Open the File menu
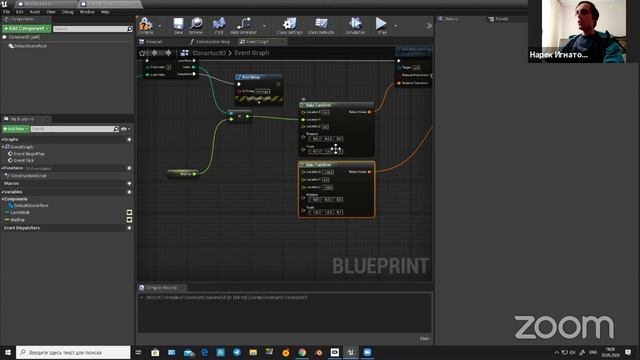 [6, 12]
